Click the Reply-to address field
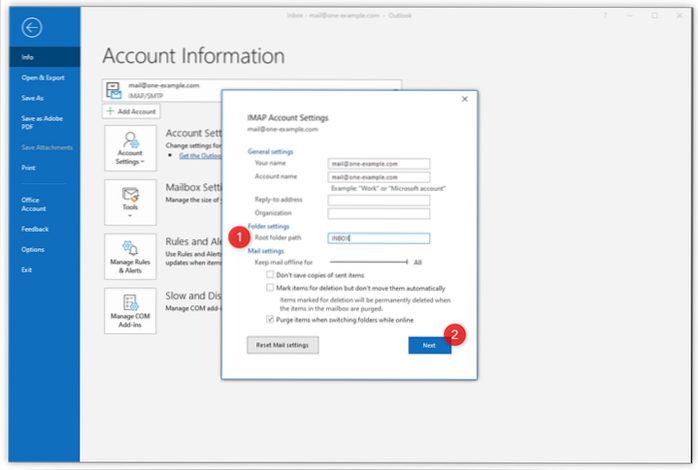The width and height of the screenshot is (698, 470). point(378,200)
